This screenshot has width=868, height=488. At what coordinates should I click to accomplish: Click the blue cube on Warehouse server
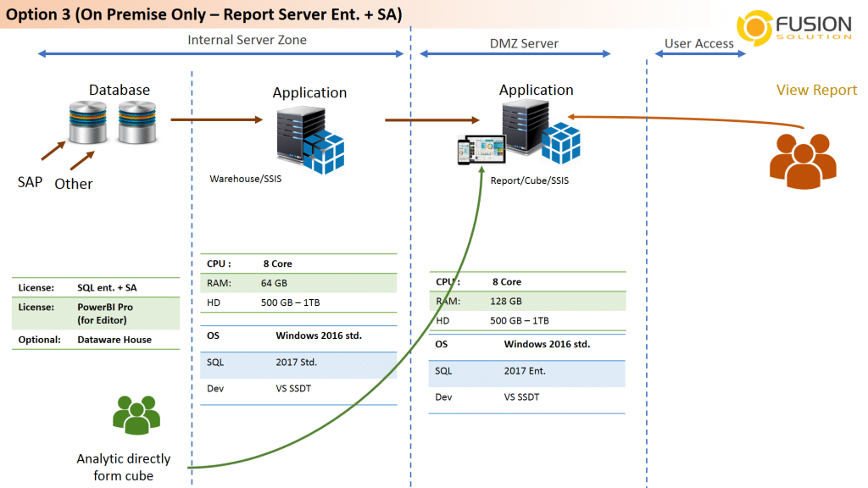[325, 152]
